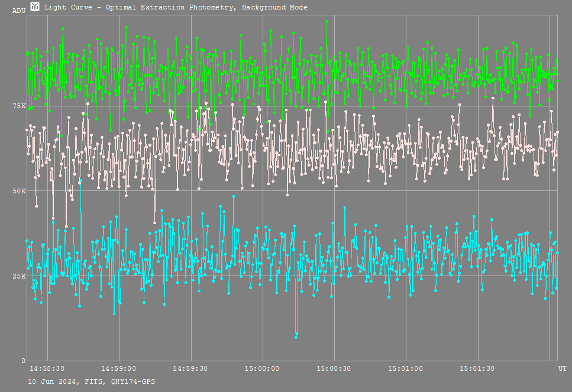The image size is (572, 392).
Task: Click the 14:59:00 time label
Action: [x=118, y=369]
